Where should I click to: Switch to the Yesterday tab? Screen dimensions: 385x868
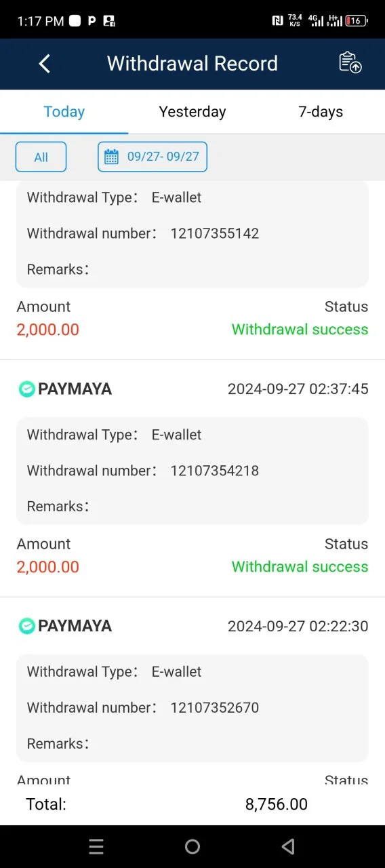[192, 112]
